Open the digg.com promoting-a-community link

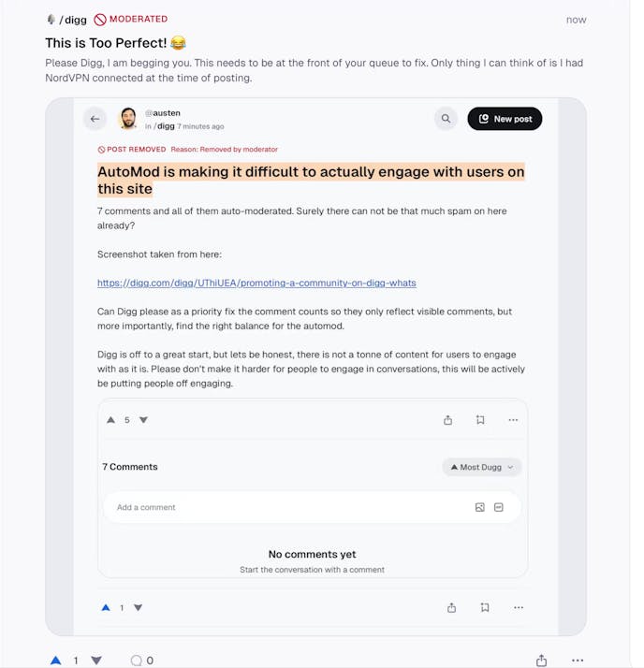[256, 283]
